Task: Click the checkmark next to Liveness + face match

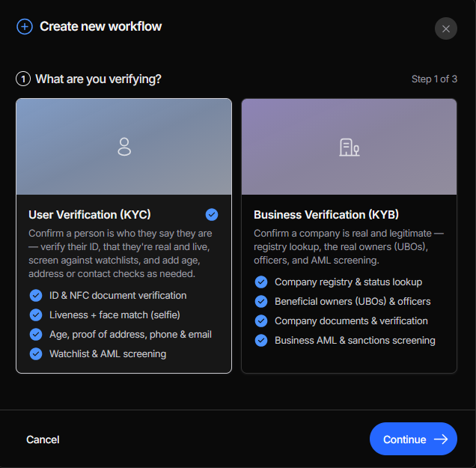Action: 36,315
